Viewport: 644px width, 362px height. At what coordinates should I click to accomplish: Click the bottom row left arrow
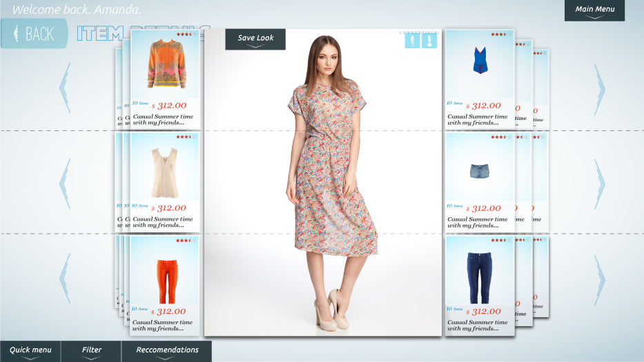65,279
